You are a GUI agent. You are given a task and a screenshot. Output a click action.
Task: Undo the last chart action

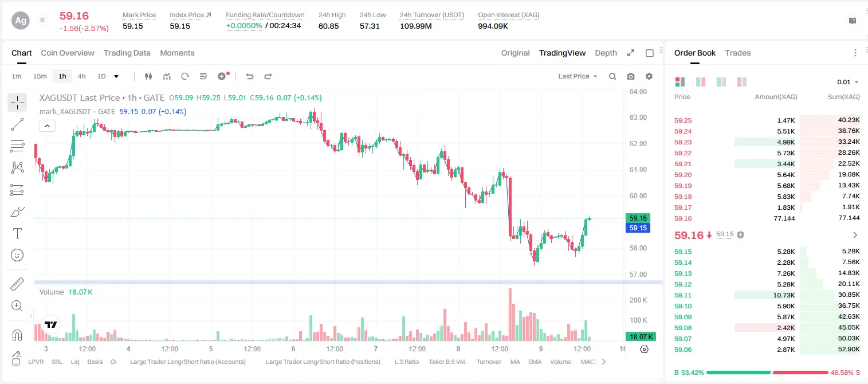pyautogui.click(x=249, y=76)
